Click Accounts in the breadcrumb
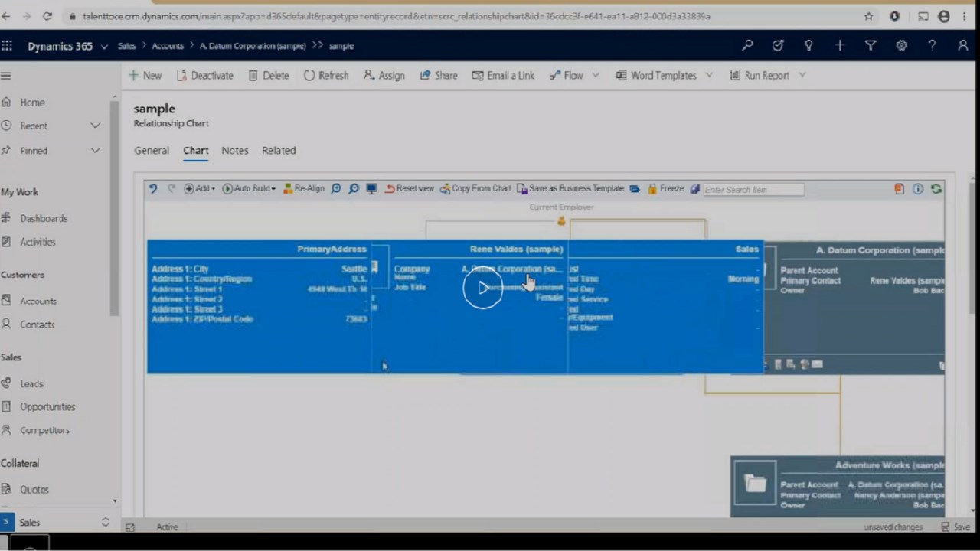 coord(168,46)
